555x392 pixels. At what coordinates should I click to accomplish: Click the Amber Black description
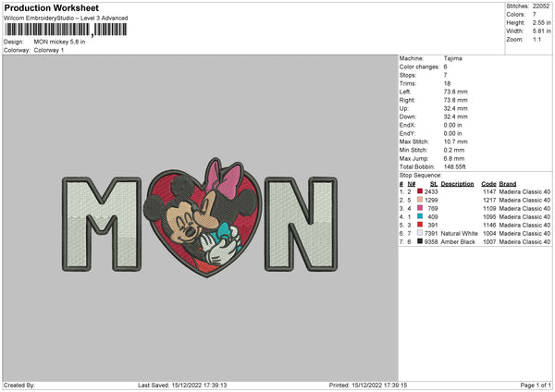pos(458,242)
